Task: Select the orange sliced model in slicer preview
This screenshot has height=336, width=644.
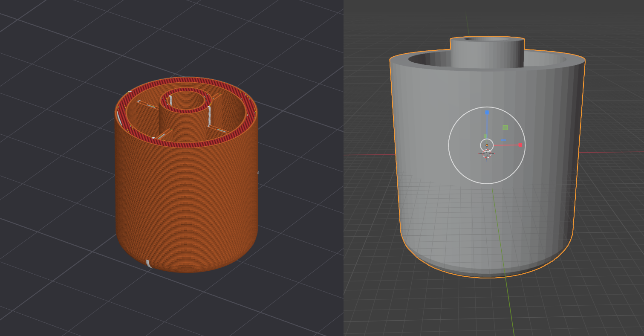Action: click(186, 175)
